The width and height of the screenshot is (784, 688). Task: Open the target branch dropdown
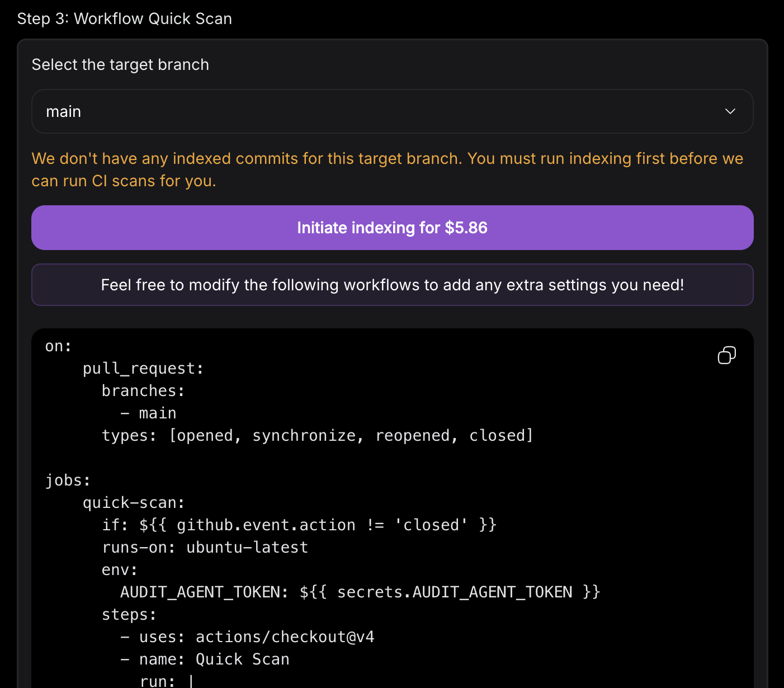(x=391, y=111)
